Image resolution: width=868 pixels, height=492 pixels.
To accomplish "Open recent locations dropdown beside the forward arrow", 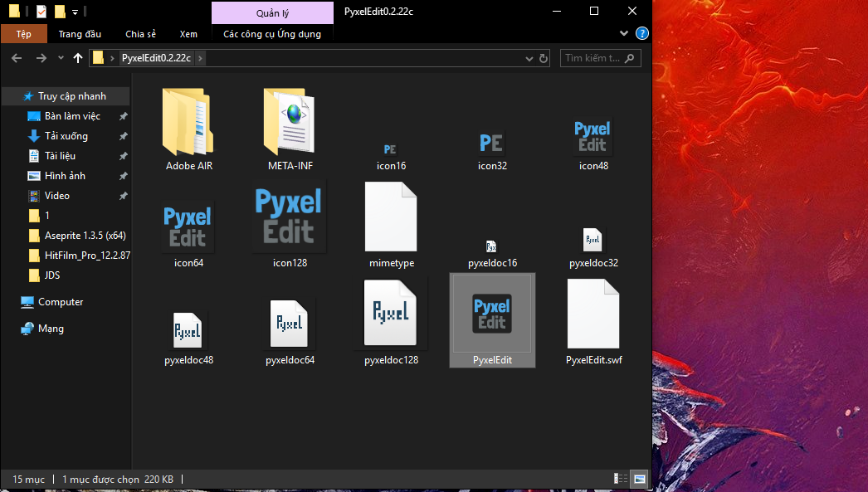I will pyautogui.click(x=61, y=59).
